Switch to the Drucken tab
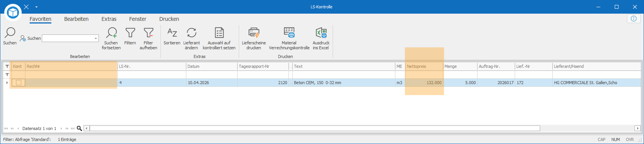The height and width of the screenshot is (144, 644). click(x=169, y=19)
